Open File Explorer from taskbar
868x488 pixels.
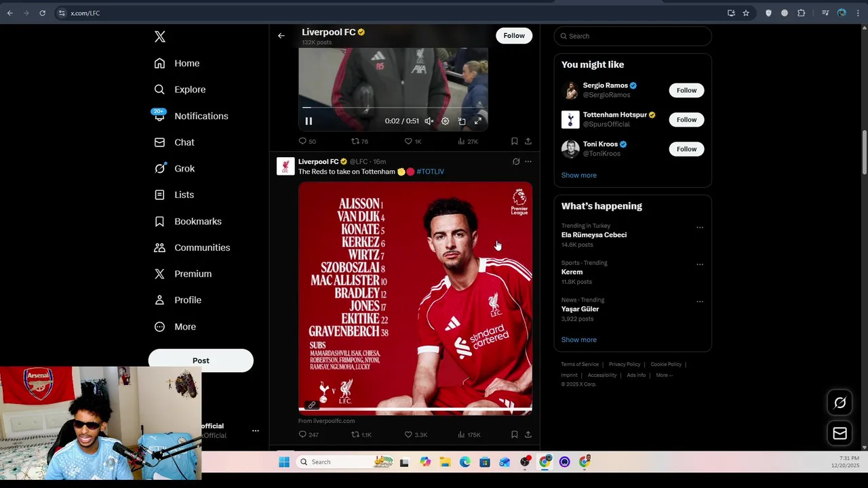pos(445,462)
